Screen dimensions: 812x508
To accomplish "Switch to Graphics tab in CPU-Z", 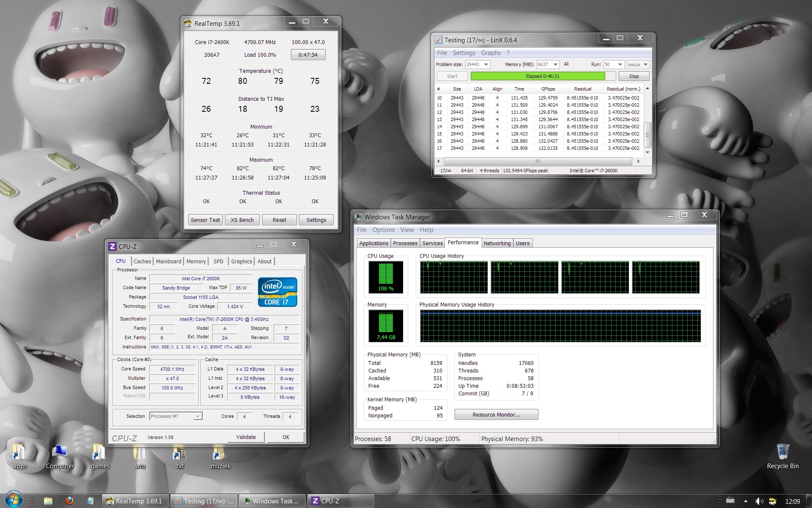I will pos(241,261).
